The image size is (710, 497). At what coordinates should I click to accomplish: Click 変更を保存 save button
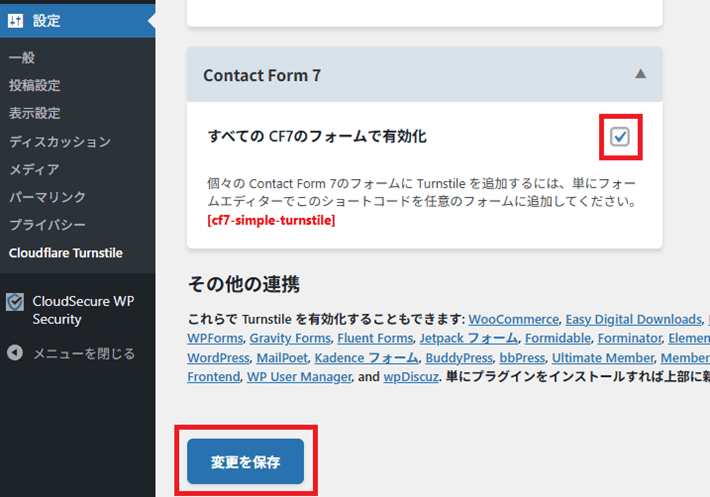[x=245, y=461]
